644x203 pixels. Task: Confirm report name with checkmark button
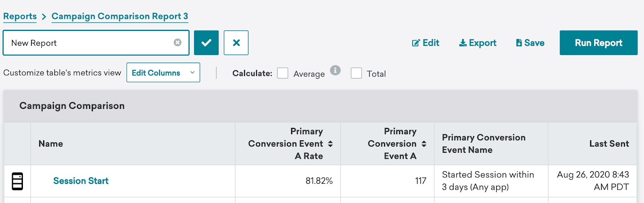(206, 43)
